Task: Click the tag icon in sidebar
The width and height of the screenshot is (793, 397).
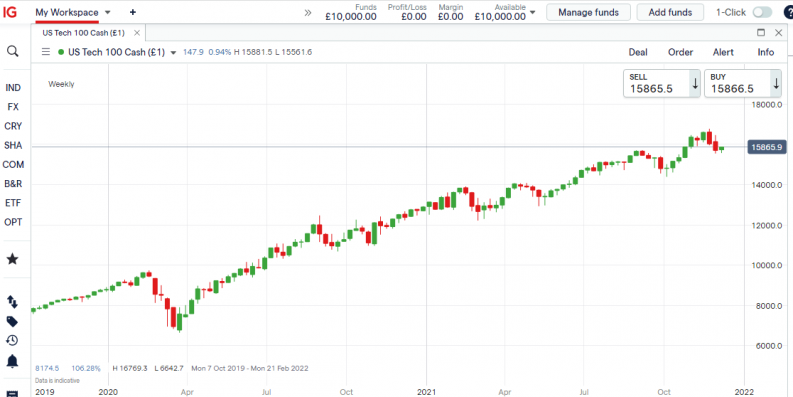Action: click(x=12, y=322)
